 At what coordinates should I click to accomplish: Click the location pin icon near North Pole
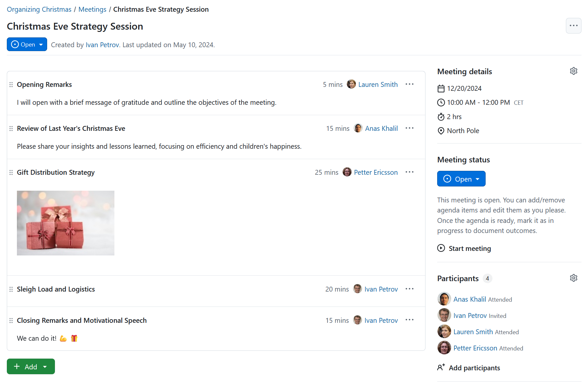tap(441, 130)
